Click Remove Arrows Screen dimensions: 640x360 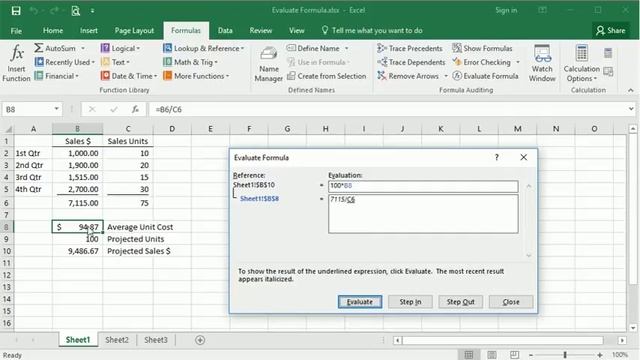click(x=408, y=76)
